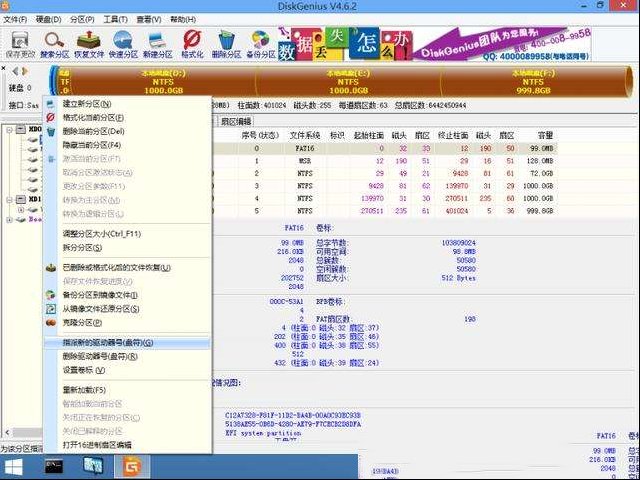Click the 512 Bytes sector size value
This screenshot has width=640, height=480.
458,278
